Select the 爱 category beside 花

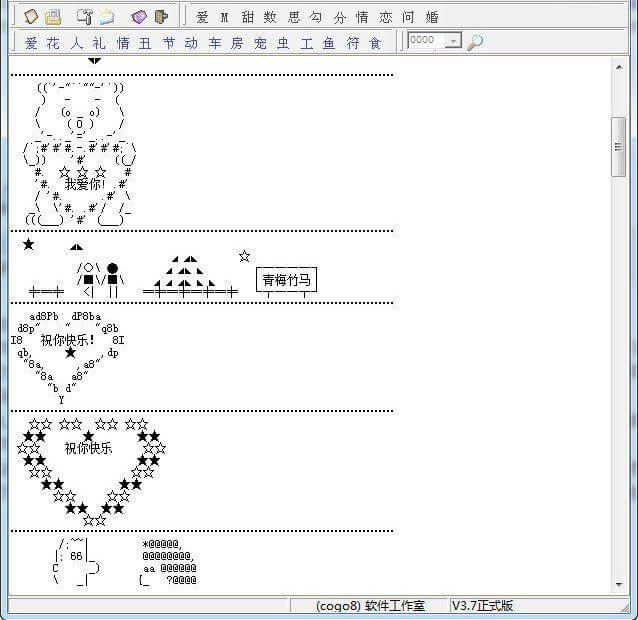(x=31, y=43)
